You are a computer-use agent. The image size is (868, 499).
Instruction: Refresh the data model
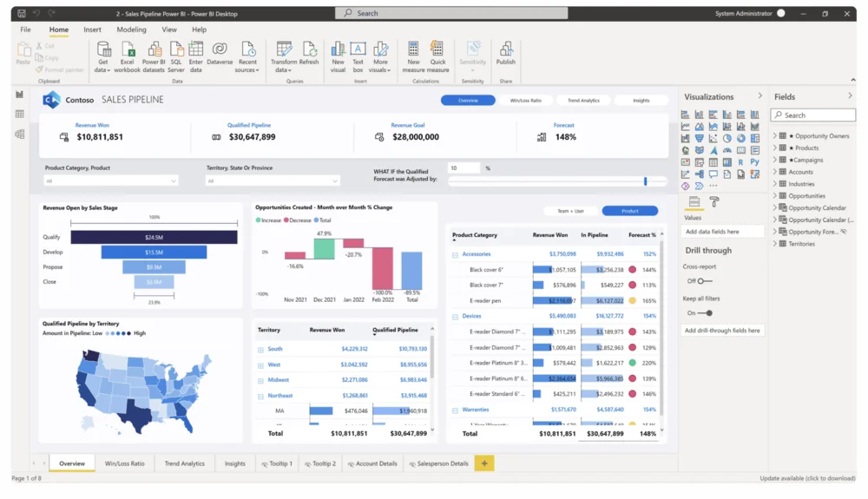pyautogui.click(x=309, y=54)
